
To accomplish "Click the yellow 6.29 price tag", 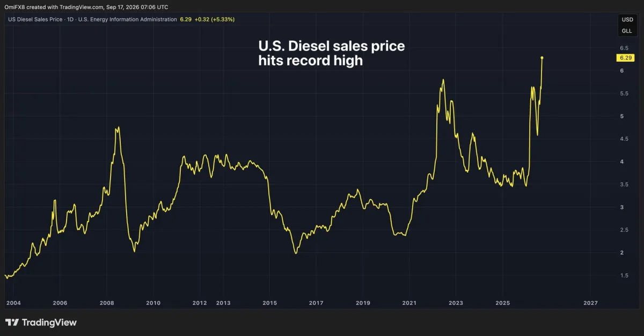I will (x=625, y=57).
